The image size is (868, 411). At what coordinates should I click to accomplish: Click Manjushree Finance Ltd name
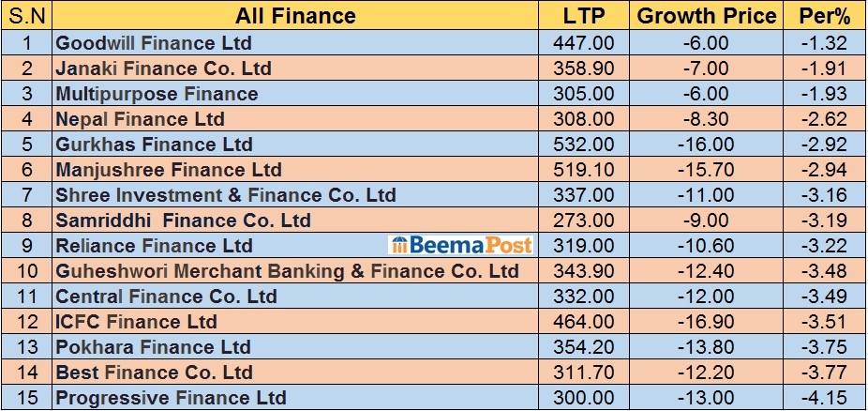(x=169, y=170)
